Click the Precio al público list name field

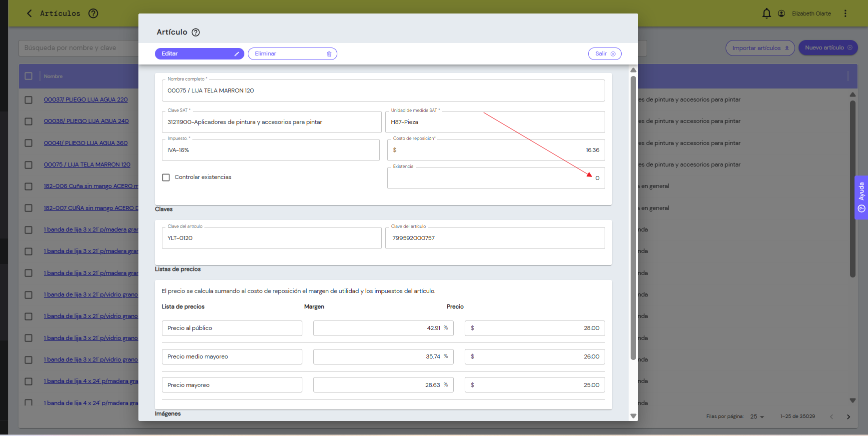pyautogui.click(x=232, y=328)
